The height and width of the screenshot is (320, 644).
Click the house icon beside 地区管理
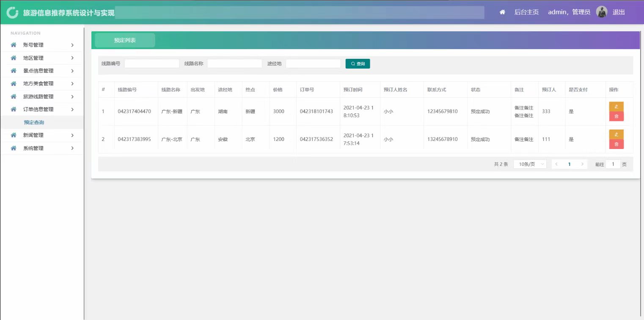click(14, 58)
